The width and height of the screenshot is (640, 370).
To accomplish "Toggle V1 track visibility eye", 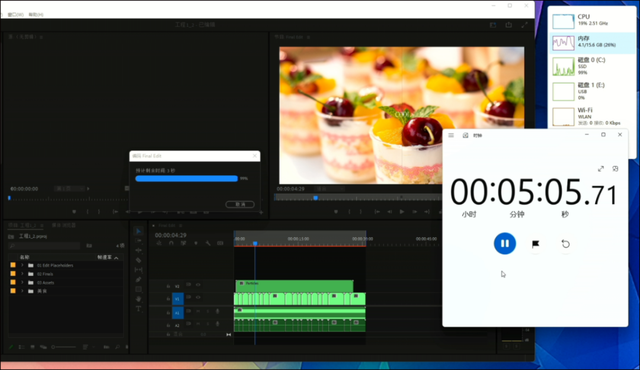I will pyautogui.click(x=198, y=297).
